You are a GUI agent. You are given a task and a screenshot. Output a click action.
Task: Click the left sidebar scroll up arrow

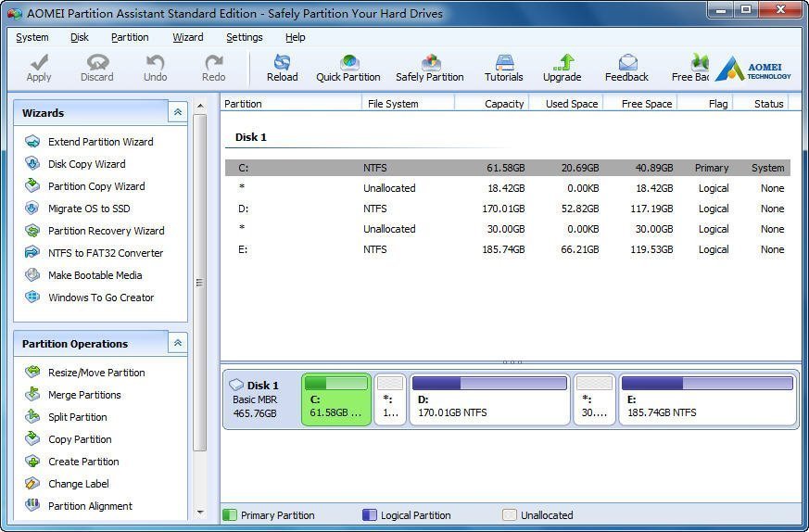pyautogui.click(x=200, y=107)
